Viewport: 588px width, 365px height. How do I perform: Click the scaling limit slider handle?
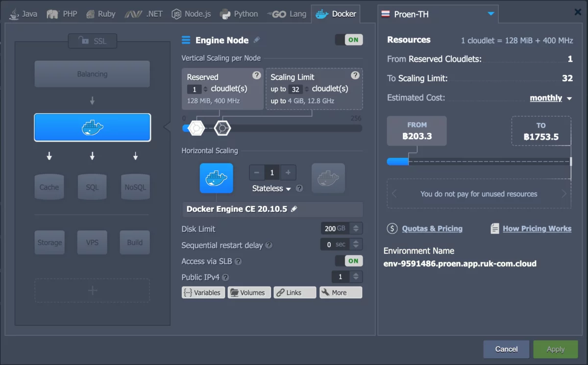222,128
